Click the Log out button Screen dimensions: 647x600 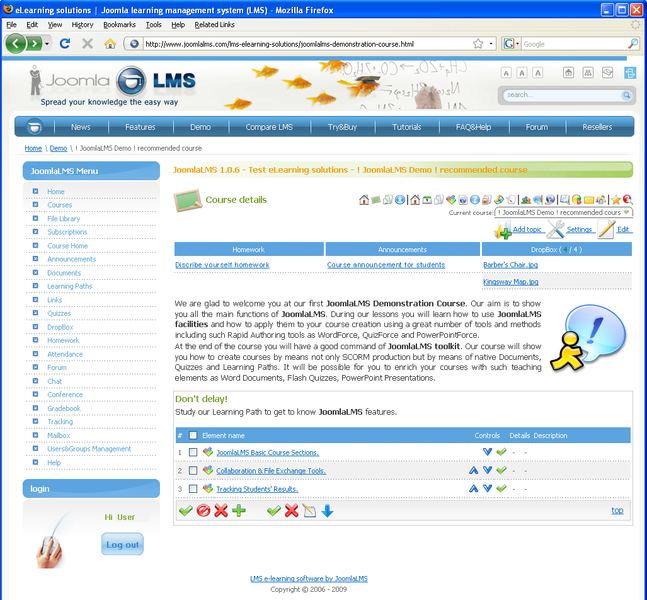point(123,544)
